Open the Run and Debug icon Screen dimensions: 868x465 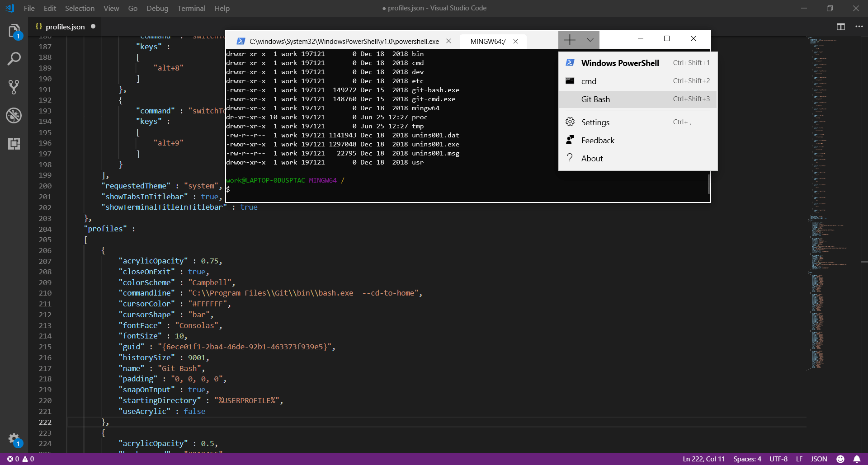point(14,115)
